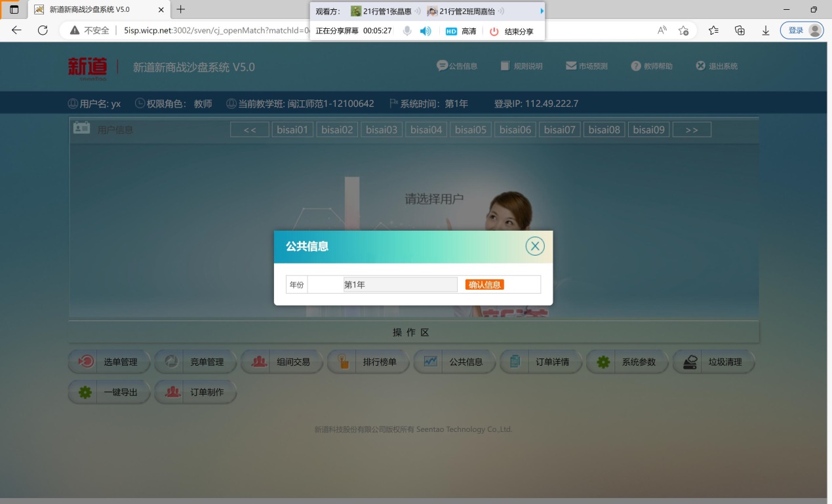832x504 pixels.
Task: Close the 公共信息 dialog with X icon
Action: coord(535,246)
